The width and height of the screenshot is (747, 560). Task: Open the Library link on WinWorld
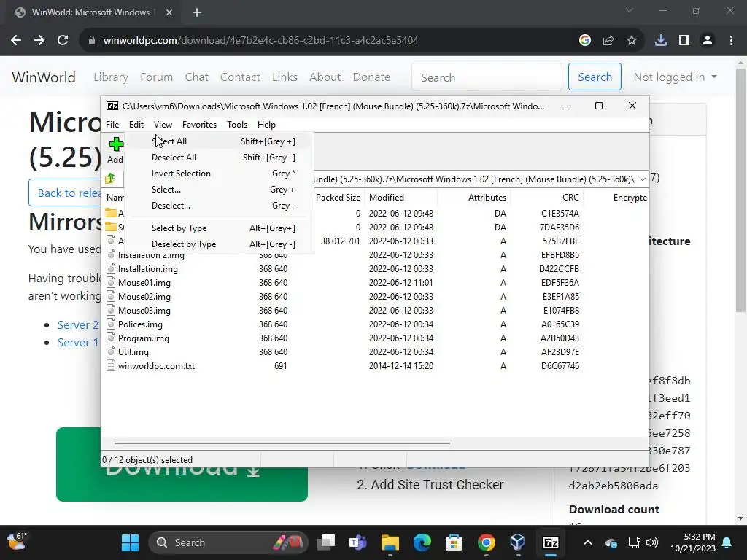click(x=111, y=77)
